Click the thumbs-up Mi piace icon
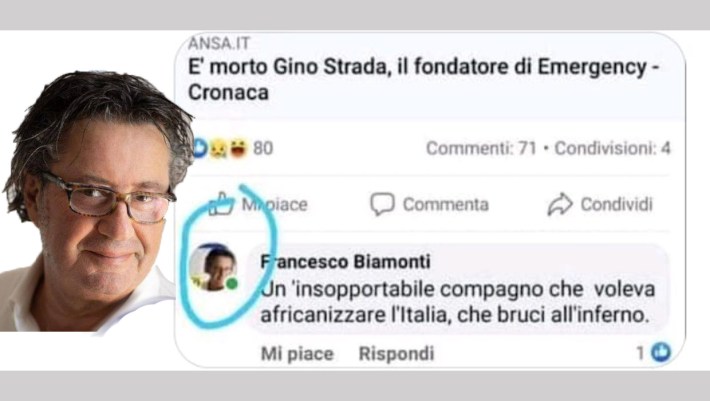The image size is (710, 401). [221, 204]
